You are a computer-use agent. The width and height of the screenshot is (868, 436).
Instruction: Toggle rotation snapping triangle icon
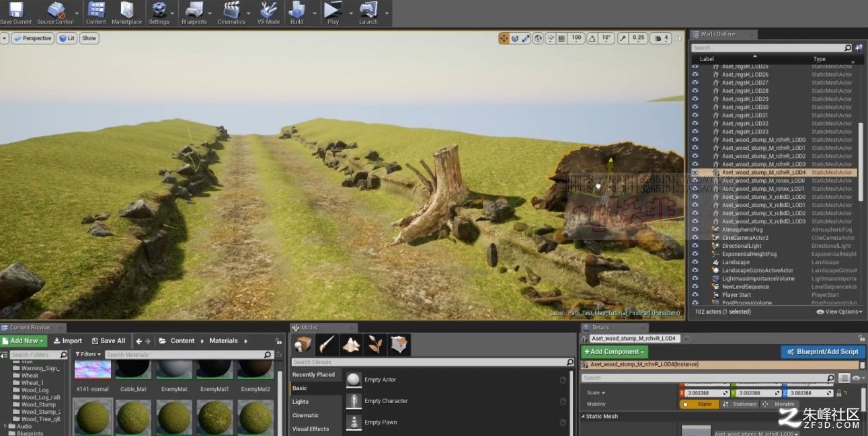coord(592,38)
